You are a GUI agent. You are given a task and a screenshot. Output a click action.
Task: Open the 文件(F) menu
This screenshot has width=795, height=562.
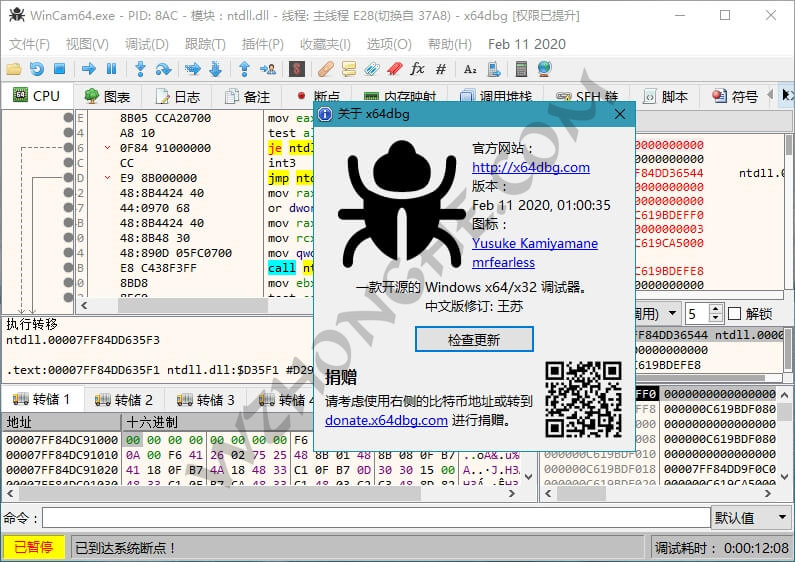click(29, 44)
